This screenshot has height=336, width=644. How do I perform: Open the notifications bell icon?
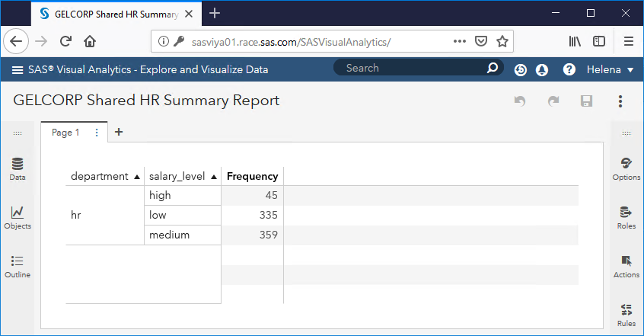coord(542,69)
